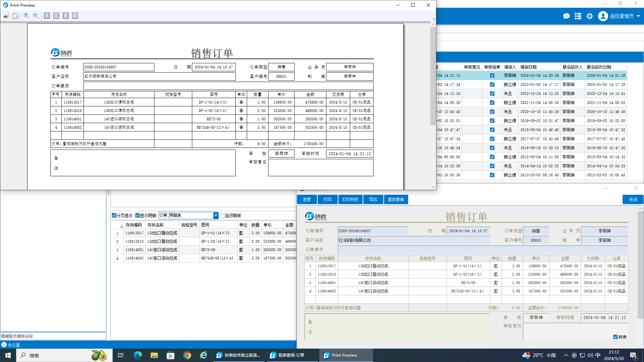Click the volume icon in system tray

(x=590, y=355)
